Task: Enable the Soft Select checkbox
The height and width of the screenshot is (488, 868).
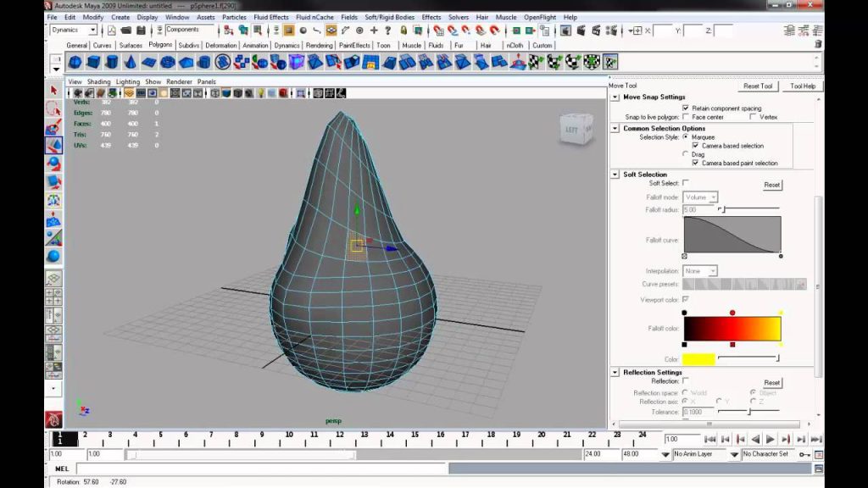Action: (686, 183)
